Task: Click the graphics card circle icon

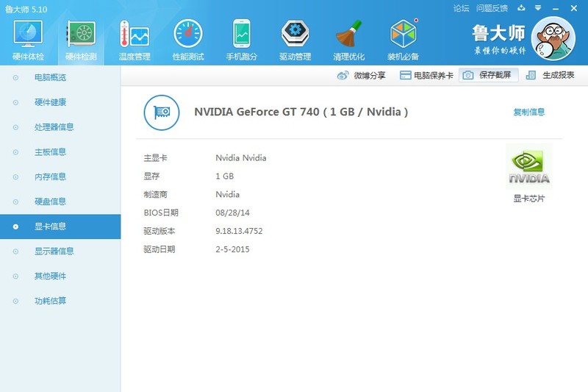Action: pos(162,113)
